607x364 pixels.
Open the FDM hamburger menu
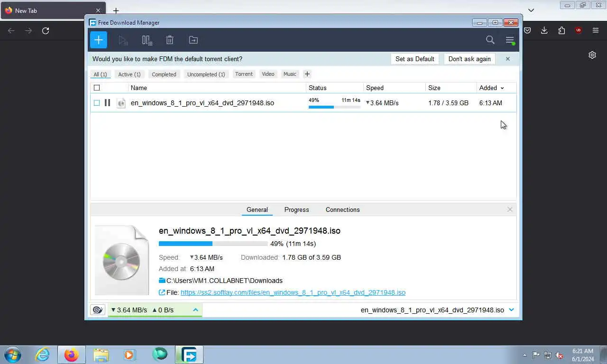(x=510, y=40)
